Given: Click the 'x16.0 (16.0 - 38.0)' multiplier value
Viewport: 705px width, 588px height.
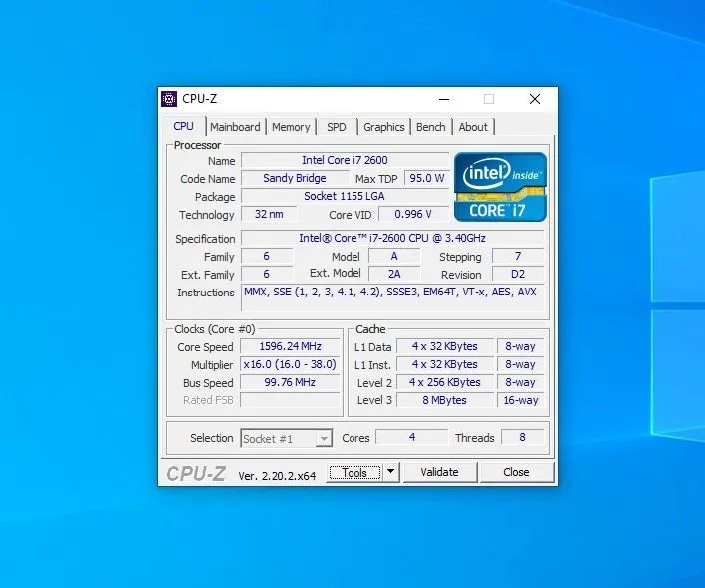Looking at the screenshot, I should (x=290, y=364).
